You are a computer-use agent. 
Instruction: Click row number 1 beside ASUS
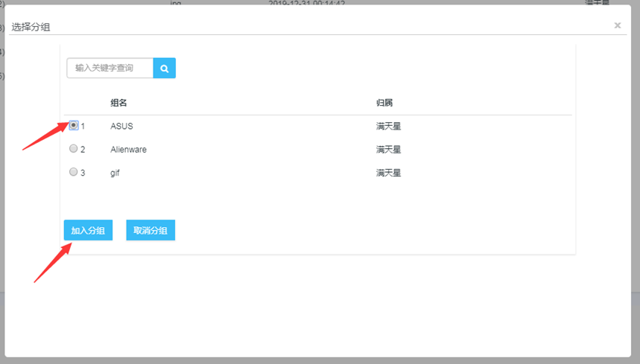(83, 127)
